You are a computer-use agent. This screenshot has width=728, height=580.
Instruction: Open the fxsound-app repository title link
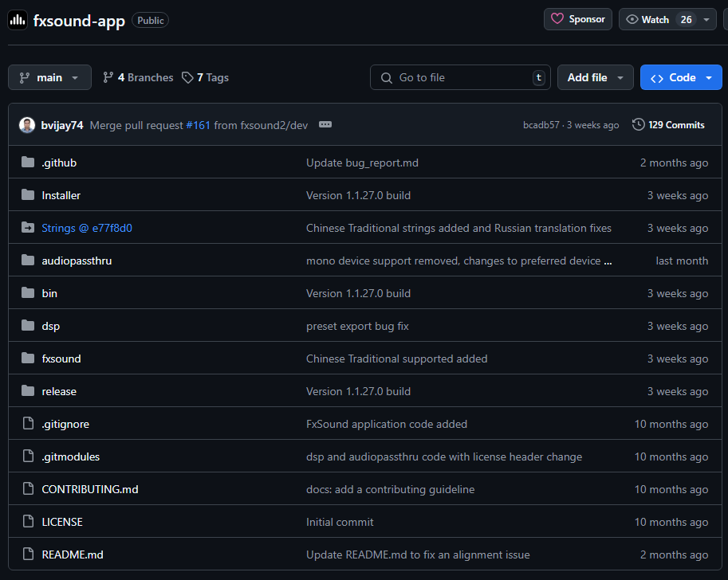coord(79,21)
